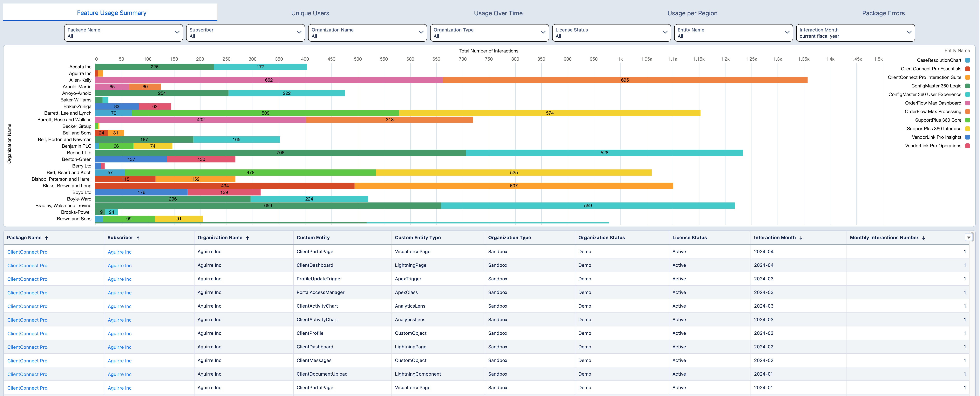
Task: Click the Organization Name column sort arrow
Action: coord(247,238)
